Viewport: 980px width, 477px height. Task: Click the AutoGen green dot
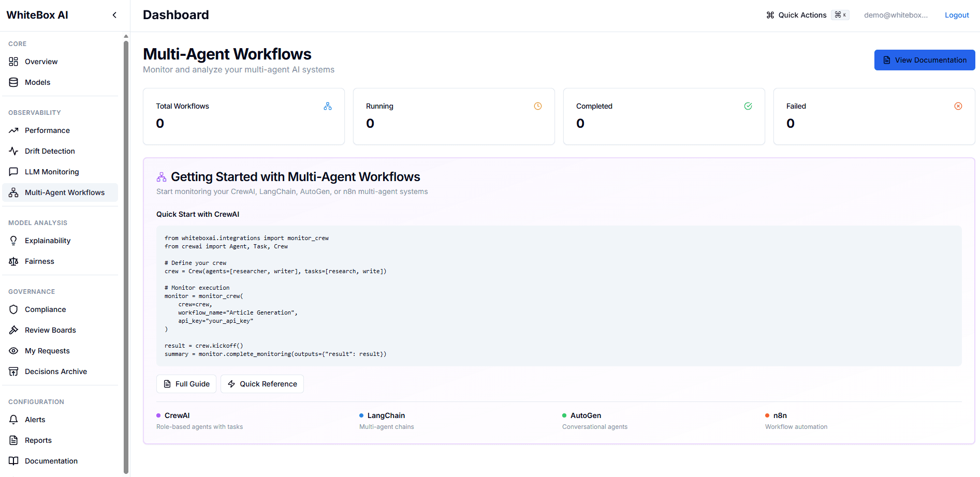point(564,415)
